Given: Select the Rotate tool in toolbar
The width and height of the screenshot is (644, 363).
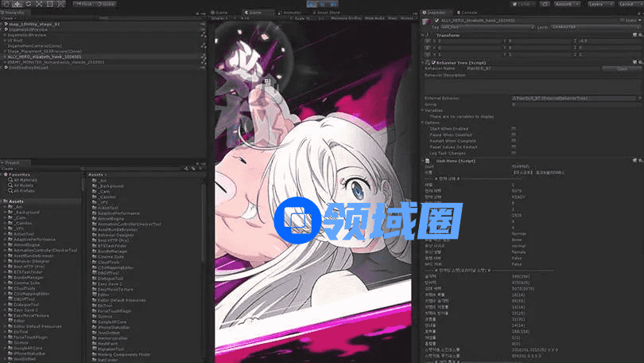Looking at the screenshot, I should click(x=28, y=4).
